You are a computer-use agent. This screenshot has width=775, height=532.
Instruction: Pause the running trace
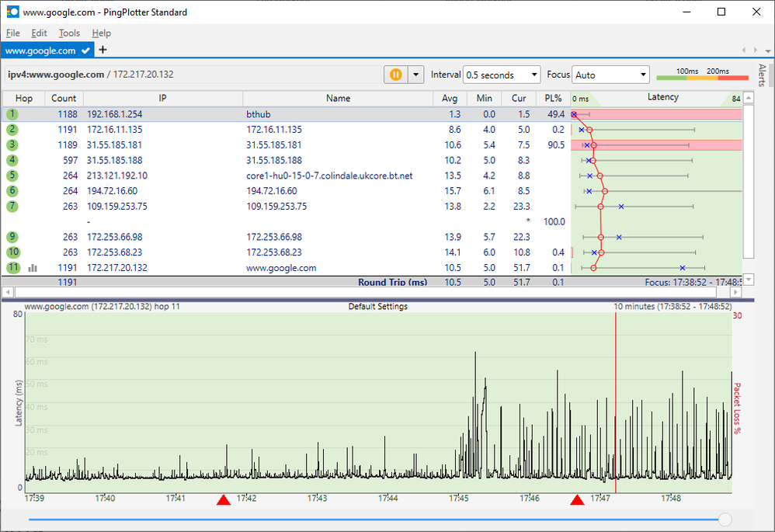coord(395,75)
